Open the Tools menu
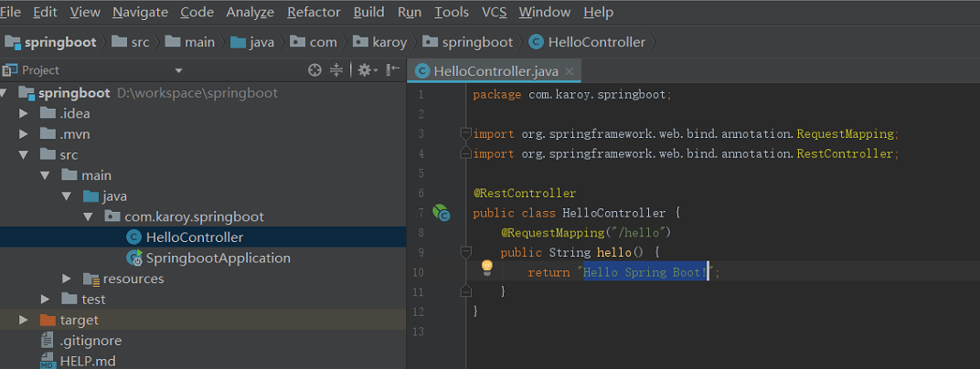 tap(452, 12)
